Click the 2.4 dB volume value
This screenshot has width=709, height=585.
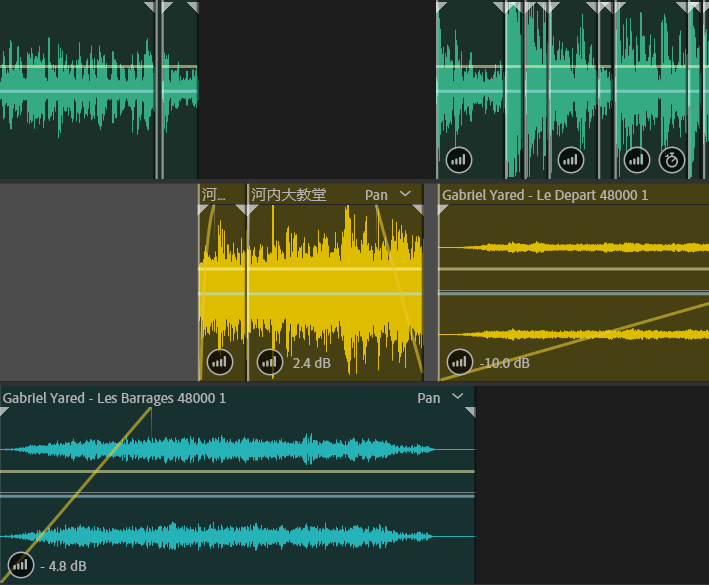(x=311, y=363)
